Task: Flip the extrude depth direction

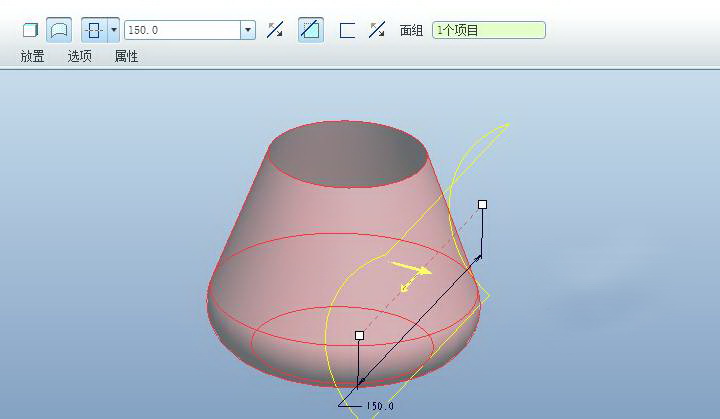Action: [x=275, y=30]
